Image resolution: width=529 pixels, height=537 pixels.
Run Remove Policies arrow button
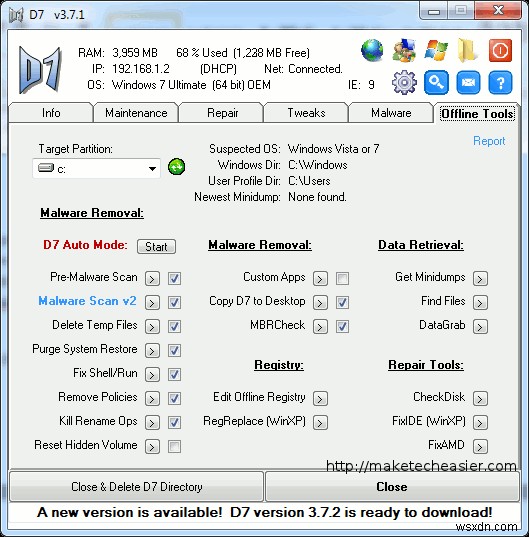click(152, 398)
